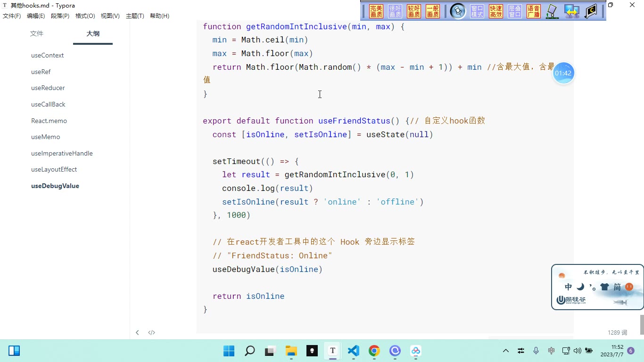This screenshot has height=362, width=644.
Task: Expand hidden system tray icons chevron
Action: pyautogui.click(x=506, y=351)
